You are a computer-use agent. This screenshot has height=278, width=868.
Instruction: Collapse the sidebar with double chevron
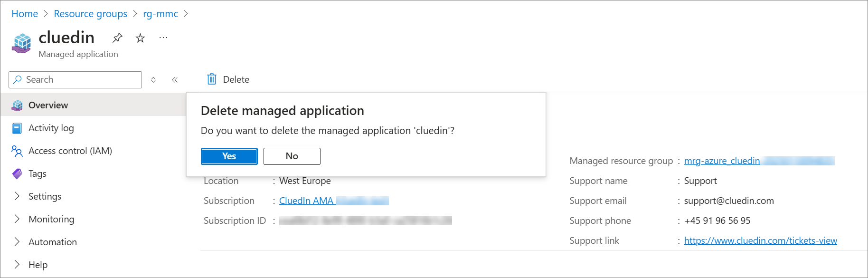point(175,80)
